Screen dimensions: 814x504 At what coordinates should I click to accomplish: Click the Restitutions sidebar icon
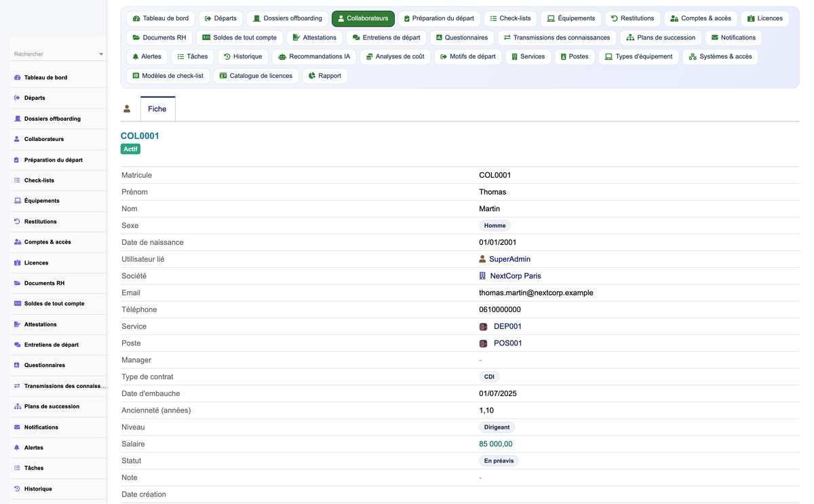17,222
